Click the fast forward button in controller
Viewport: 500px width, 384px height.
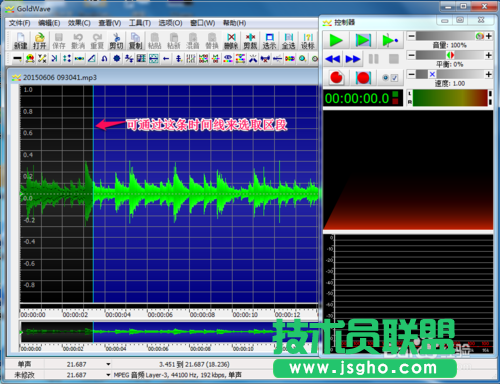[x=353, y=59]
